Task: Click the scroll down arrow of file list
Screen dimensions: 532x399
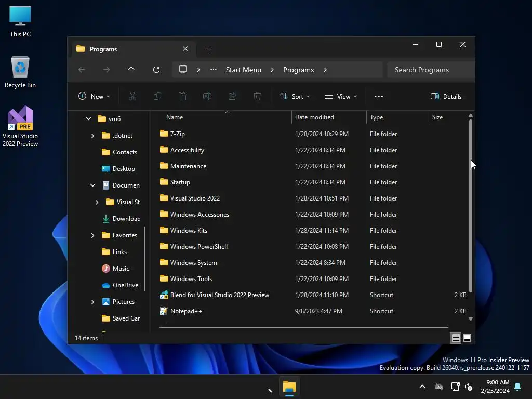Action: pos(471,319)
